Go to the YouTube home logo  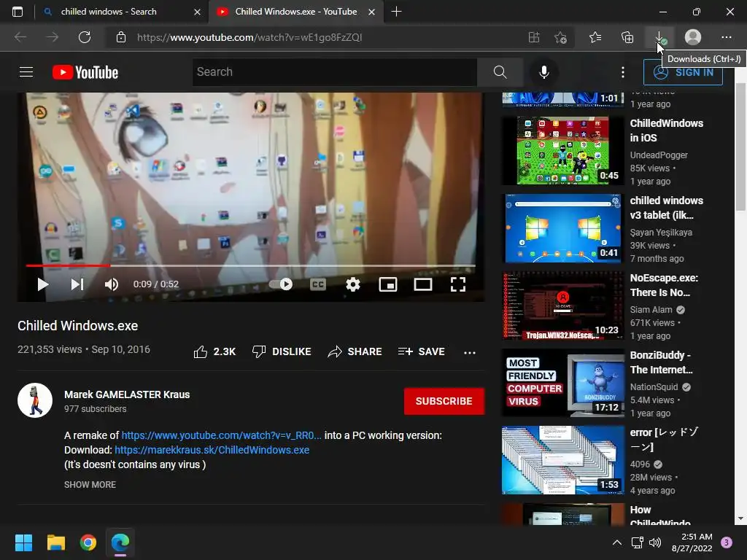click(85, 72)
